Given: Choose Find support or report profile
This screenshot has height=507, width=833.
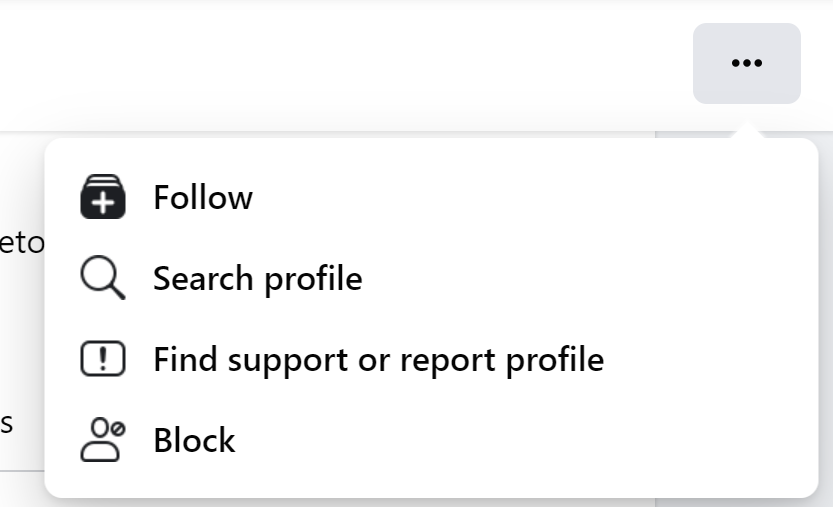Looking at the screenshot, I should coord(431,359).
